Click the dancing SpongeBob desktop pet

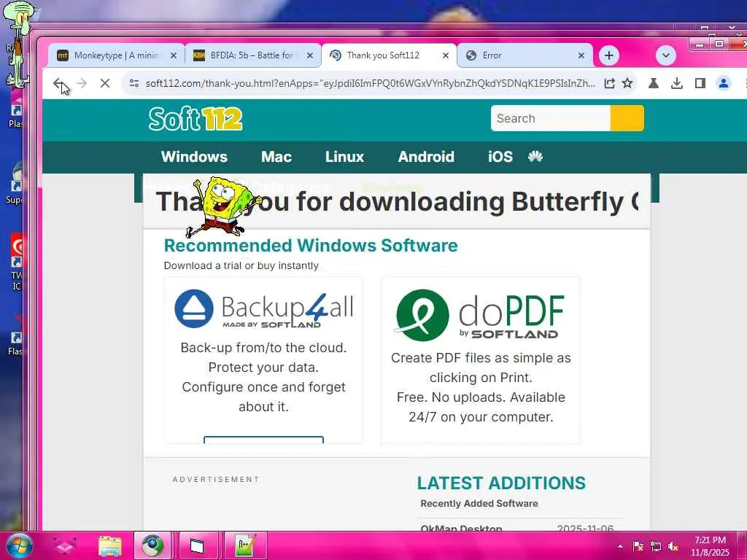point(223,207)
